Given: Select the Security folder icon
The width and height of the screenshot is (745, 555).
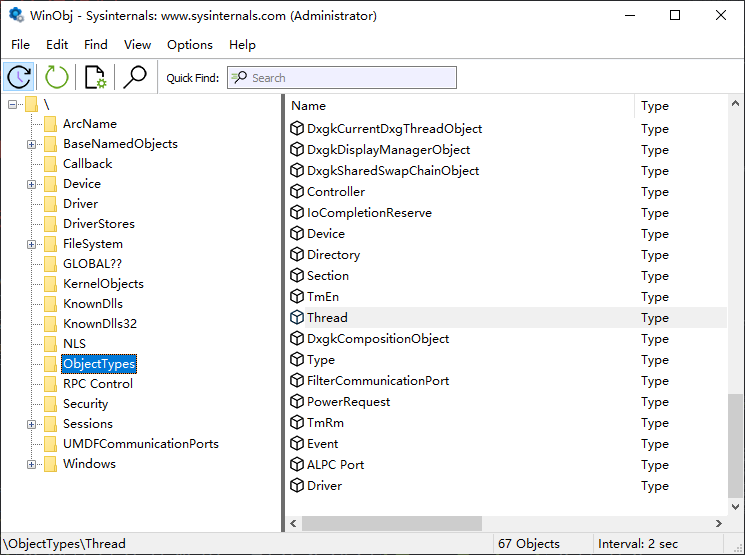Looking at the screenshot, I should coord(50,404).
